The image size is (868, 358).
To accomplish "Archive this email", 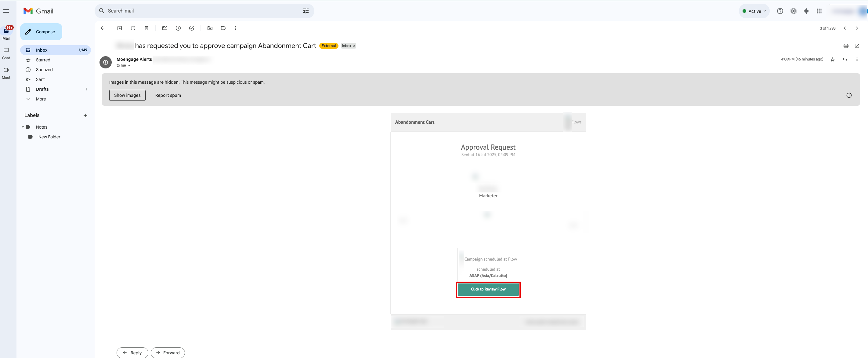I will tap(119, 28).
